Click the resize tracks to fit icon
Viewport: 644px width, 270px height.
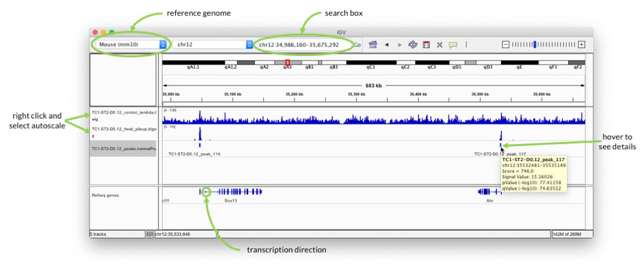tap(440, 45)
